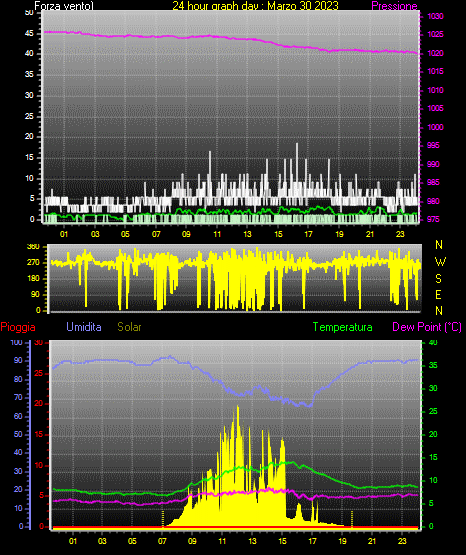Click the 45 wind speed axis value
Viewport: 466px width, 555px height.
click(x=29, y=34)
